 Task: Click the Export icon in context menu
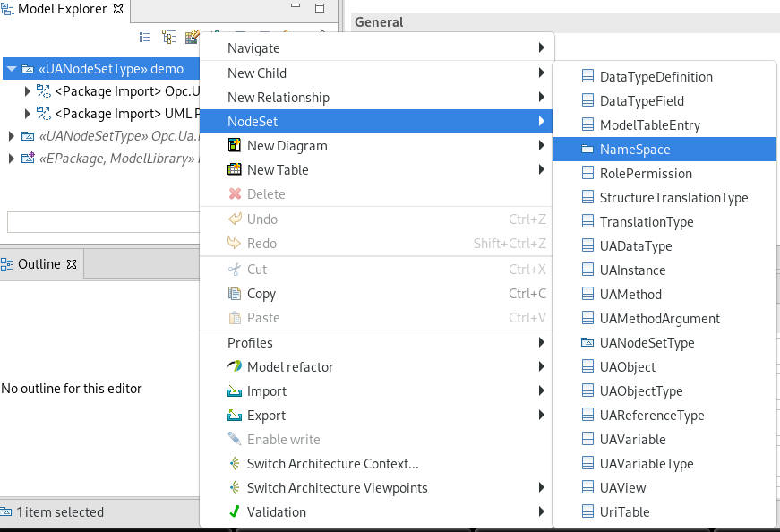point(235,415)
